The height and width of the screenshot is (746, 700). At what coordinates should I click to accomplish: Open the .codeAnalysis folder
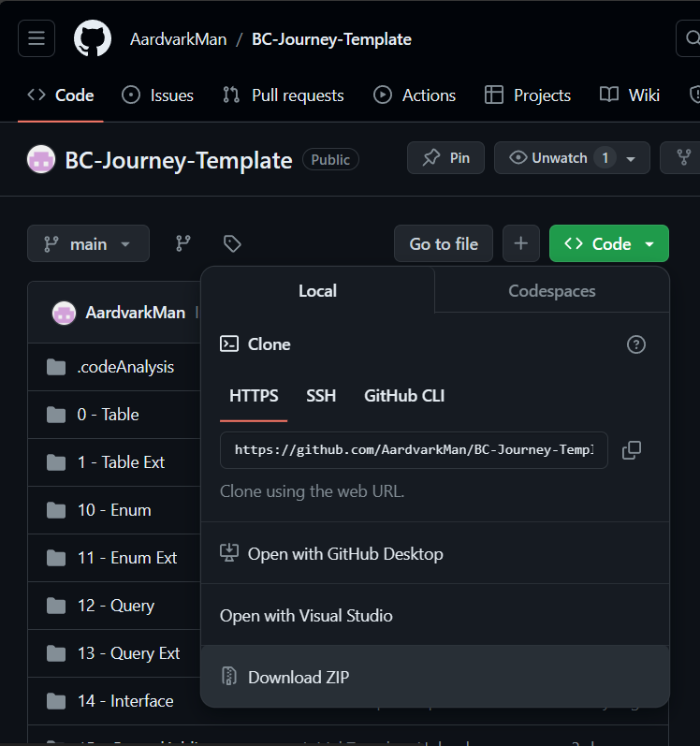click(125, 367)
